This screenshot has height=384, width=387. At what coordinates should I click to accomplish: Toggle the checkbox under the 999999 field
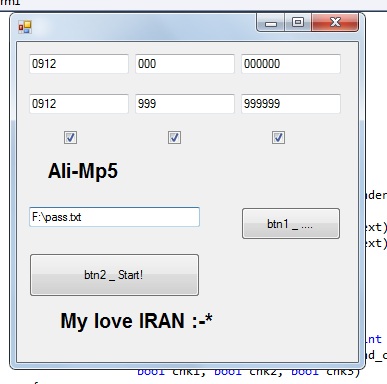coord(278,137)
